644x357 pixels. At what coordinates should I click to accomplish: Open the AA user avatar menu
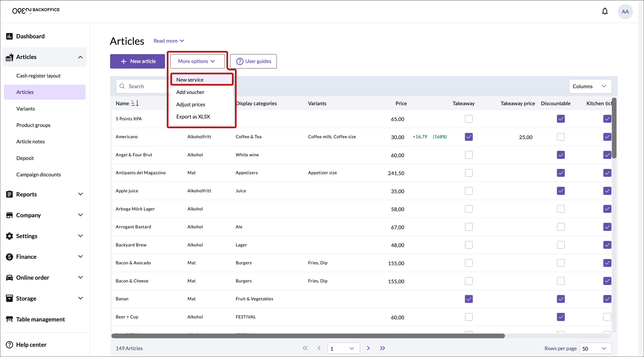click(x=625, y=12)
